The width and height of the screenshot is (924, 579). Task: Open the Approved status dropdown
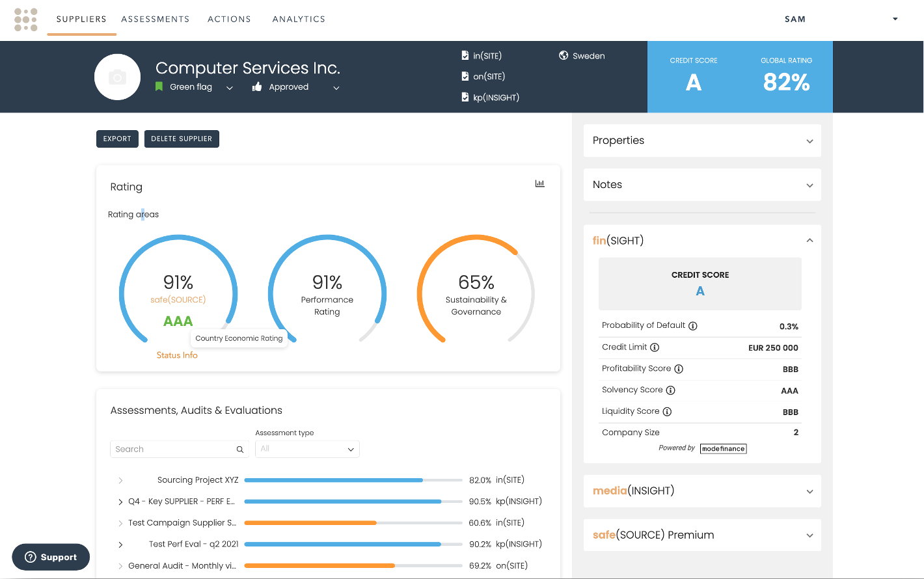pyautogui.click(x=336, y=88)
